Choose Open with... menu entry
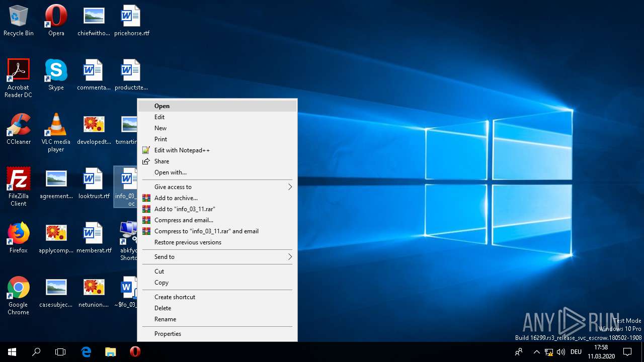This screenshot has height=362, width=644. tap(217, 172)
